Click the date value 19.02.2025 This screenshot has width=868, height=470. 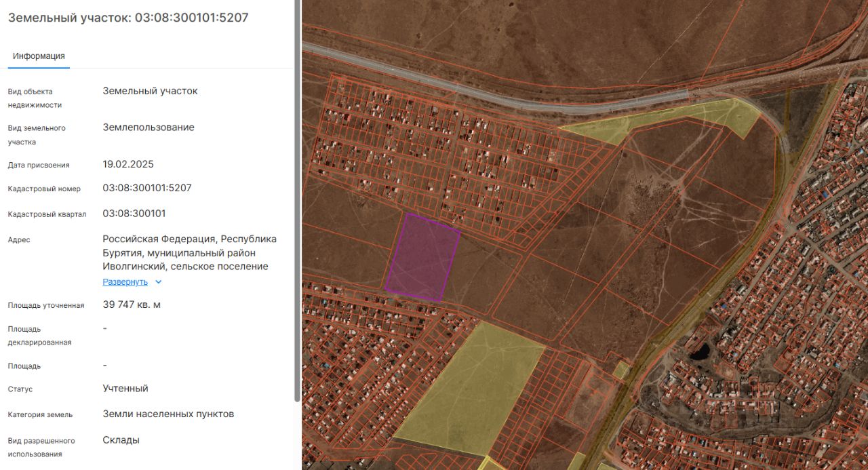pos(128,164)
